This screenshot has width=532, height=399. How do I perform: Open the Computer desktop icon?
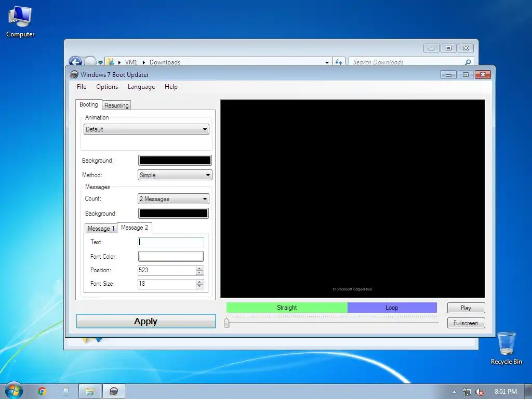pyautogui.click(x=20, y=22)
